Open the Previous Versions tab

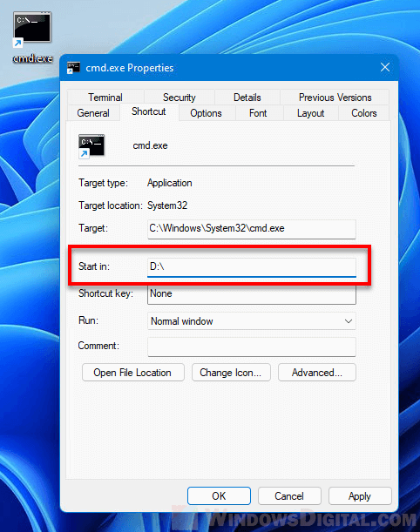[335, 98]
